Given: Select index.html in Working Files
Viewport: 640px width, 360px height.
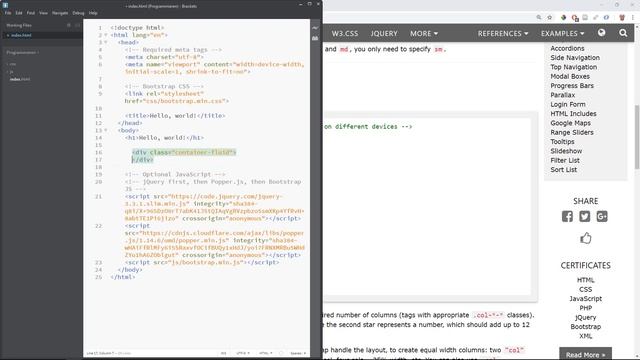Looking at the screenshot, I should (x=21, y=35).
